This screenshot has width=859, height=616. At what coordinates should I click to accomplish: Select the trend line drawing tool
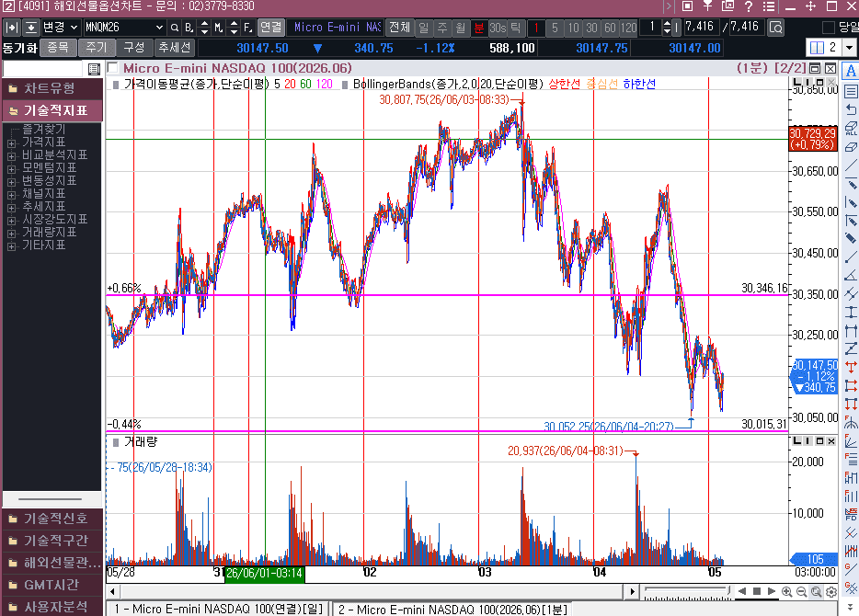[x=851, y=165]
